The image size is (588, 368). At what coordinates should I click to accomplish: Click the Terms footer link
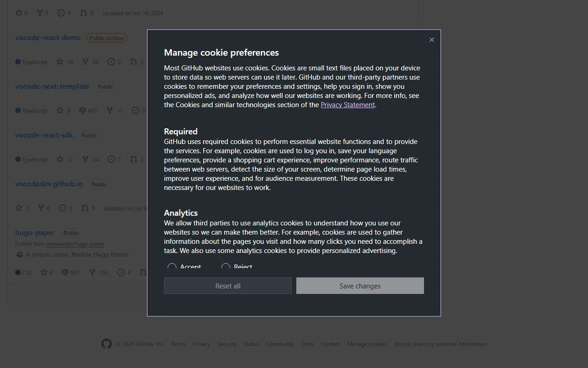tap(178, 344)
